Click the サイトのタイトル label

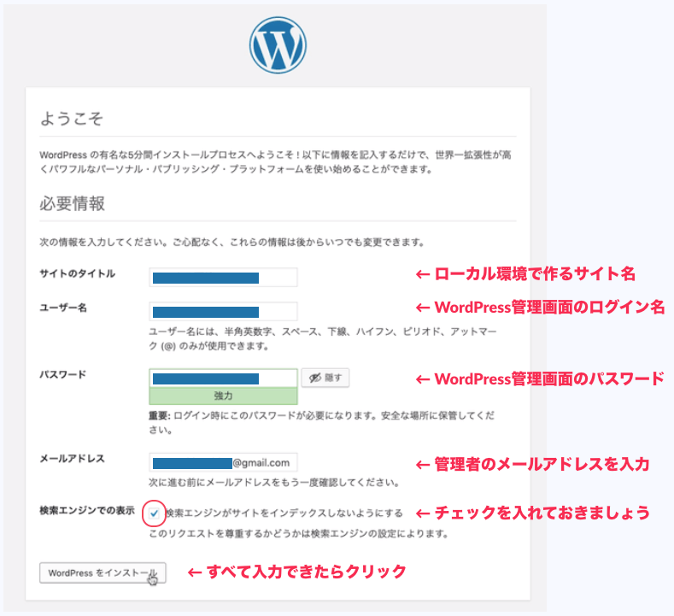[x=78, y=273]
